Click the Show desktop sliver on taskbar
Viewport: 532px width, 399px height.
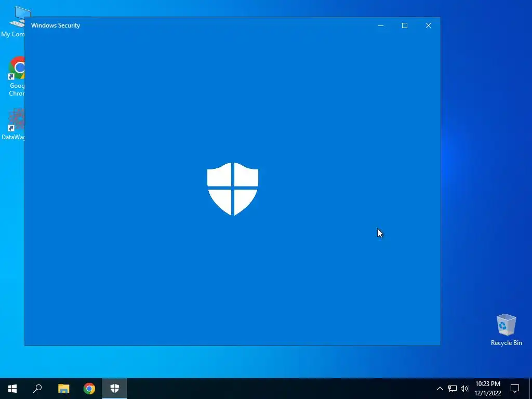[530, 389]
